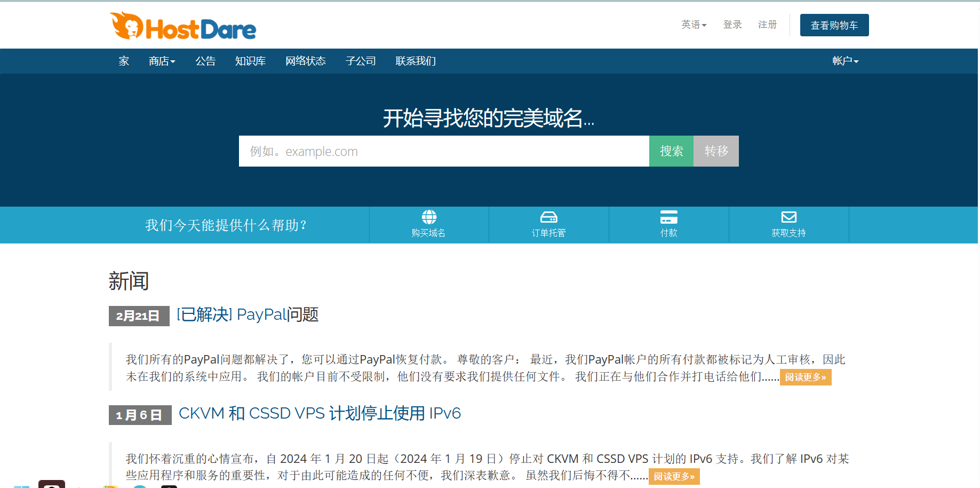Open the PayPal问题 news article title
Viewport: 980px width, 488px height.
pos(248,314)
